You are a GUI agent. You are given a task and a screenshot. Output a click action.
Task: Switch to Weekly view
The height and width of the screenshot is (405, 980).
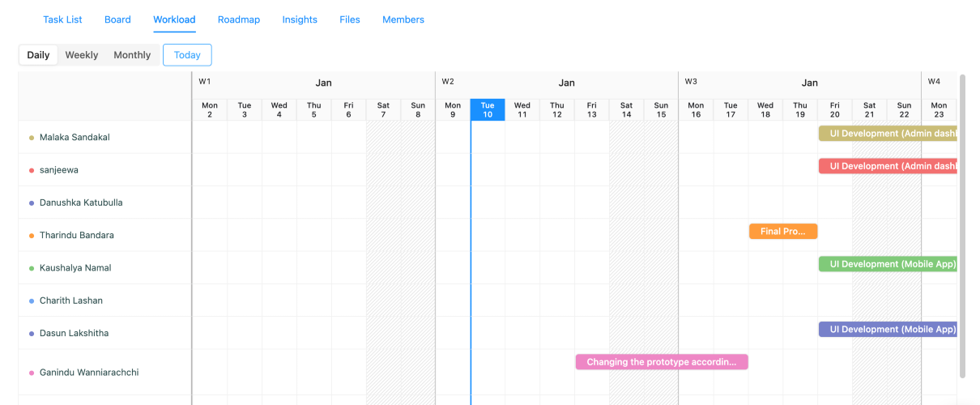(x=82, y=55)
